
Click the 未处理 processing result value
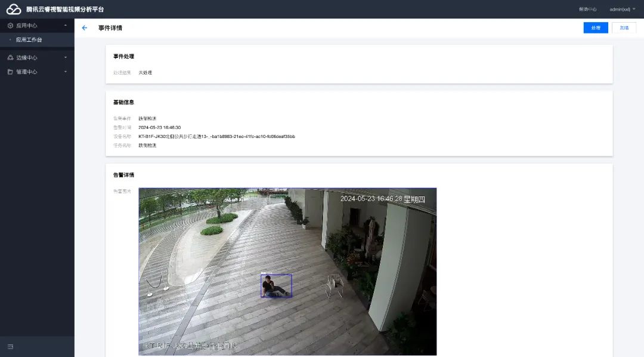tap(145, 72)
